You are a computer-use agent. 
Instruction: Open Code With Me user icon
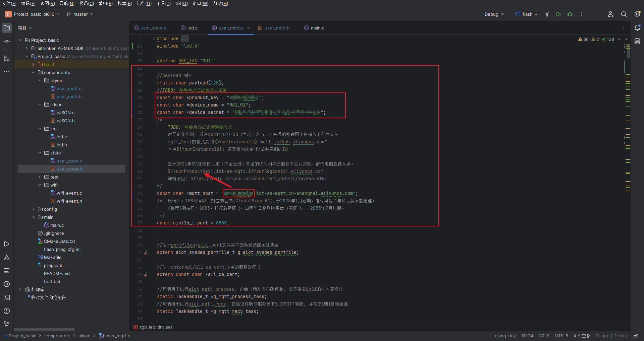[611, 14]
